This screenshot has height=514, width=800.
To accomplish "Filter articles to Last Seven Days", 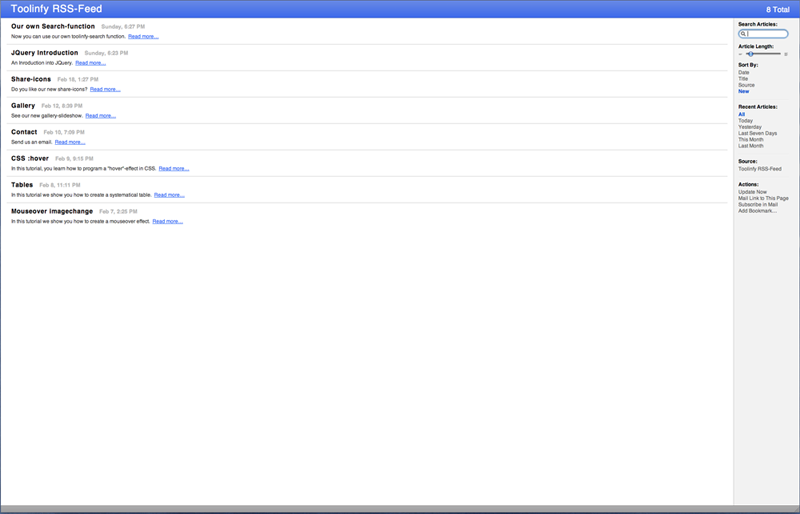I will pyautogui.click(x=757, y=133).
